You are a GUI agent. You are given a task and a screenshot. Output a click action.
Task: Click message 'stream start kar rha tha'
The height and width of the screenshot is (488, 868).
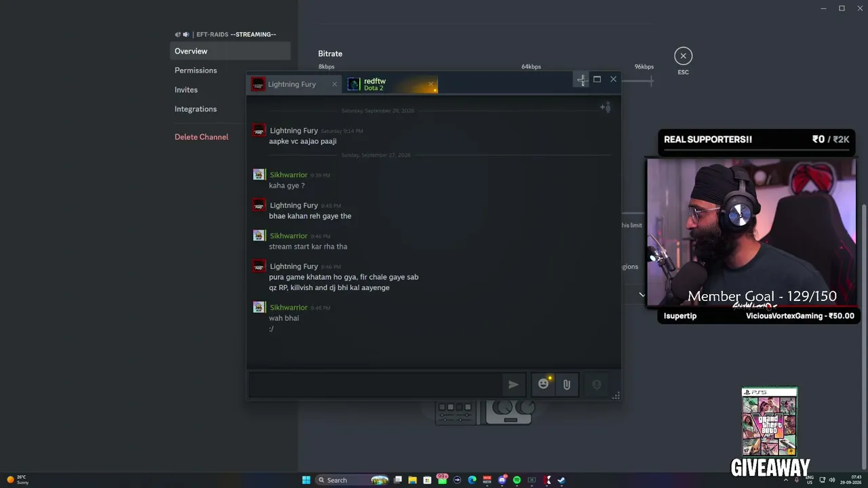pos(308,247)
